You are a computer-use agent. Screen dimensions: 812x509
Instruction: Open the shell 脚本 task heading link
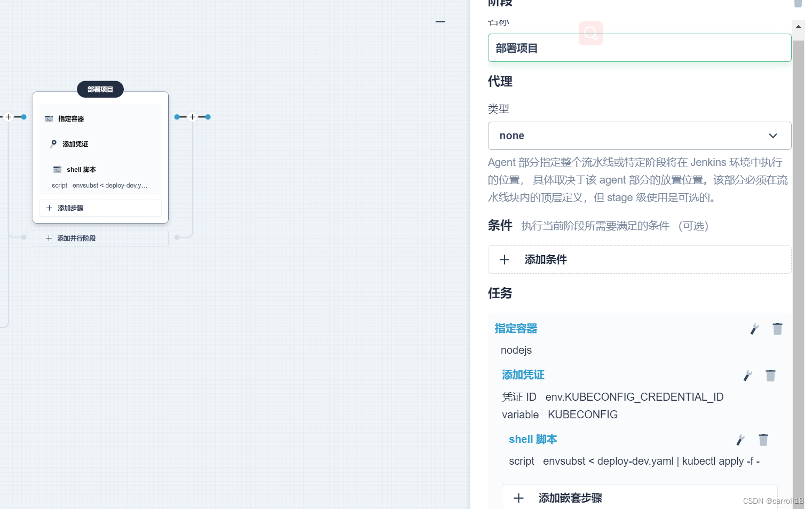coord(533,439)
